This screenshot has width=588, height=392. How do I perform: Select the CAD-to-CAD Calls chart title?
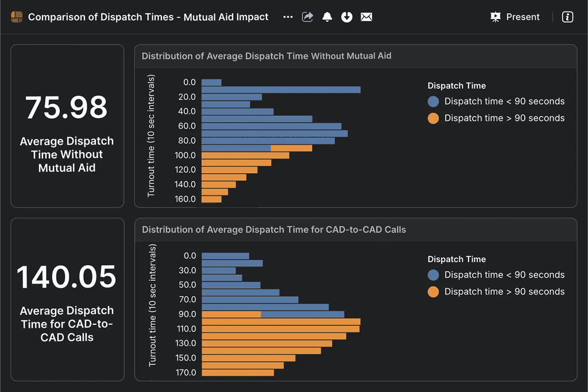pyautogui.click(x=274, y=230)
